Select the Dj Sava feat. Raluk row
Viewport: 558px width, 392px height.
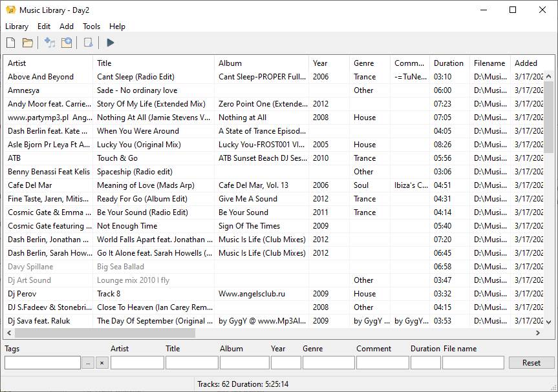pos(274,321)
